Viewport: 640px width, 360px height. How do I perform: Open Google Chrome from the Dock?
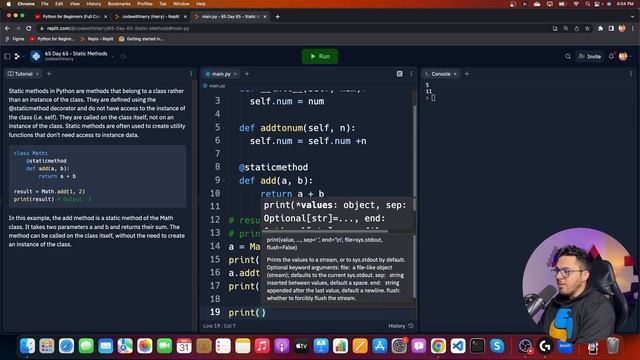point(438,346)
